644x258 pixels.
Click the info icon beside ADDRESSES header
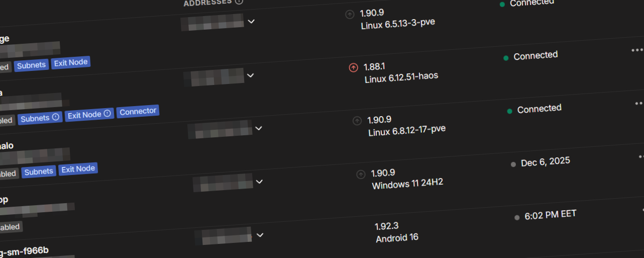pyautogui.click(x=239, y=2)
